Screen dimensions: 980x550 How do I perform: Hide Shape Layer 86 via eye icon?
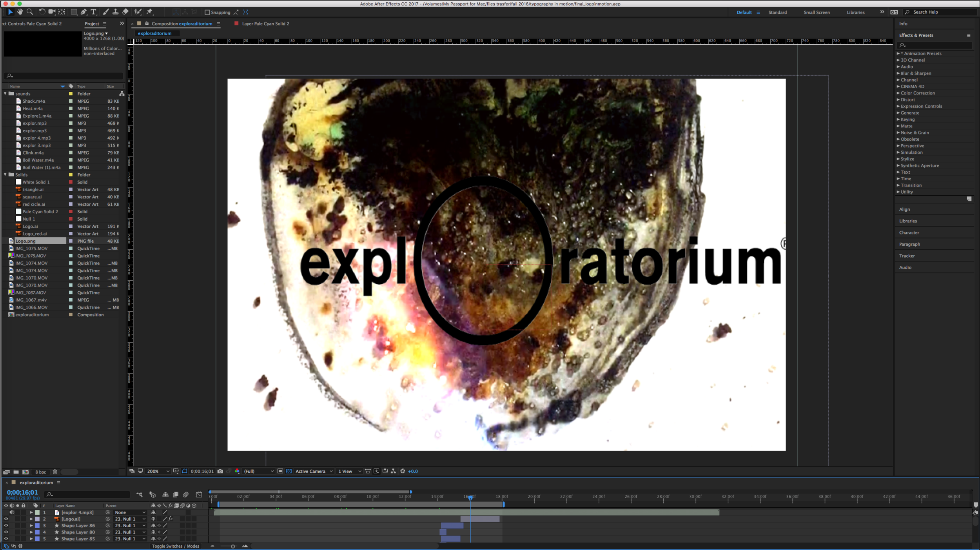(6, 526)
